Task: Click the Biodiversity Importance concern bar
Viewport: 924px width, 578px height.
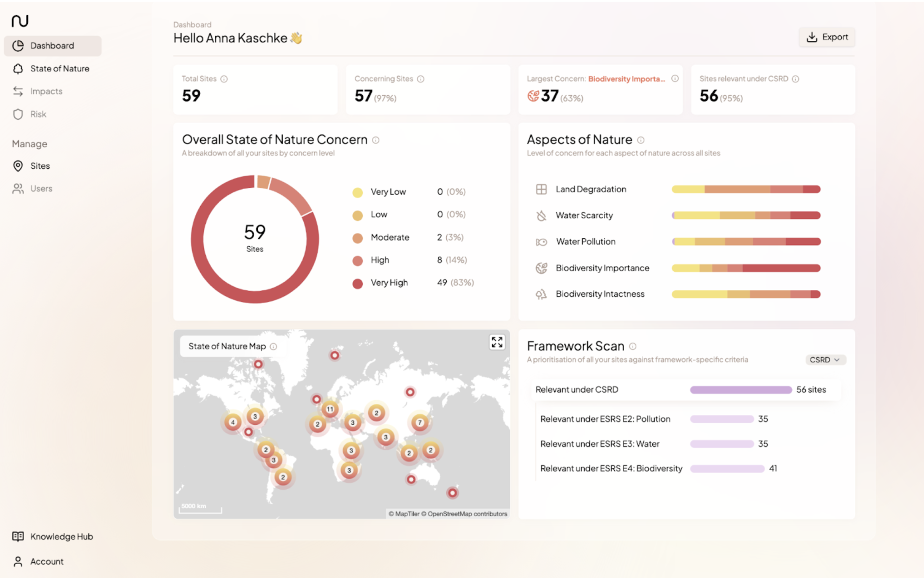Action: pyautogui.click(x=746, y=268)
